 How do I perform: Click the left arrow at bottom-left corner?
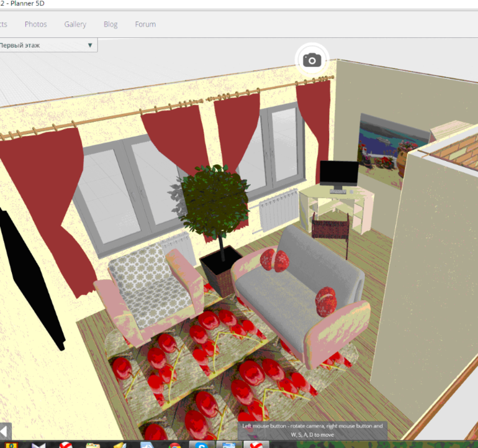pos(5,431)
